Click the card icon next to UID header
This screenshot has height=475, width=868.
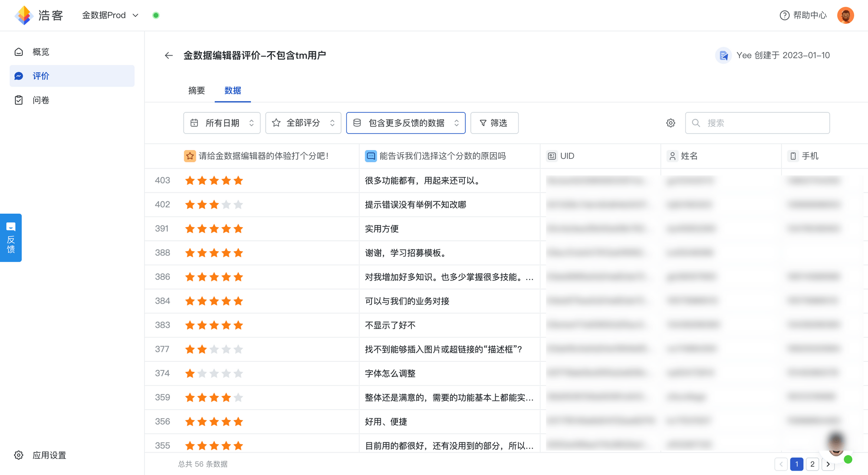(x=551, y=156)
